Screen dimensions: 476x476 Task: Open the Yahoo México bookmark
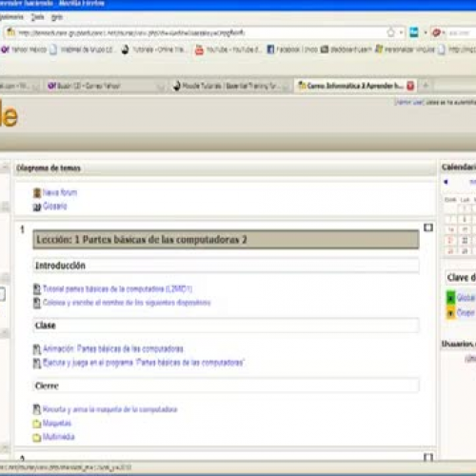[x=24, y=50]
